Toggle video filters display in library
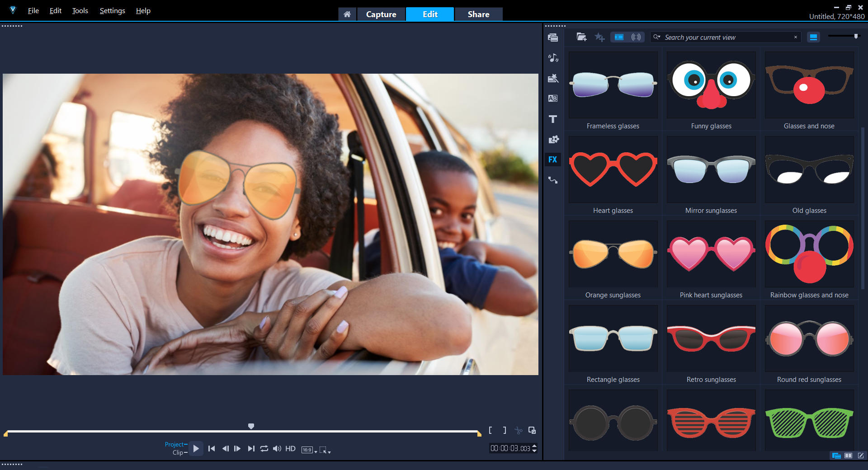This screenshot has height=470, width=868. tap(619, 37)
